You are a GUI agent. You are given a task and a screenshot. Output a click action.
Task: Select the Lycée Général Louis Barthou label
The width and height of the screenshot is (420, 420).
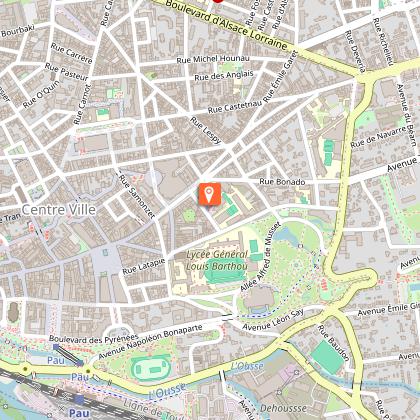coord(217,260)
